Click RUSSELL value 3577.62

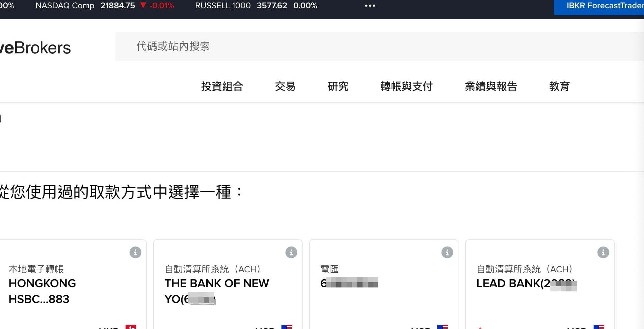272,6
